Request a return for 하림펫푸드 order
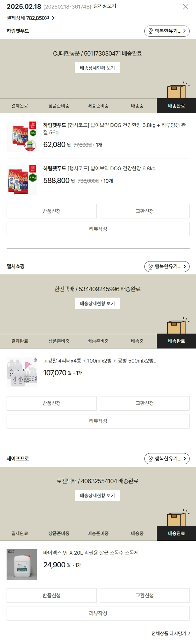Viewport: 196px width, 644px height. tap(51, 211)
